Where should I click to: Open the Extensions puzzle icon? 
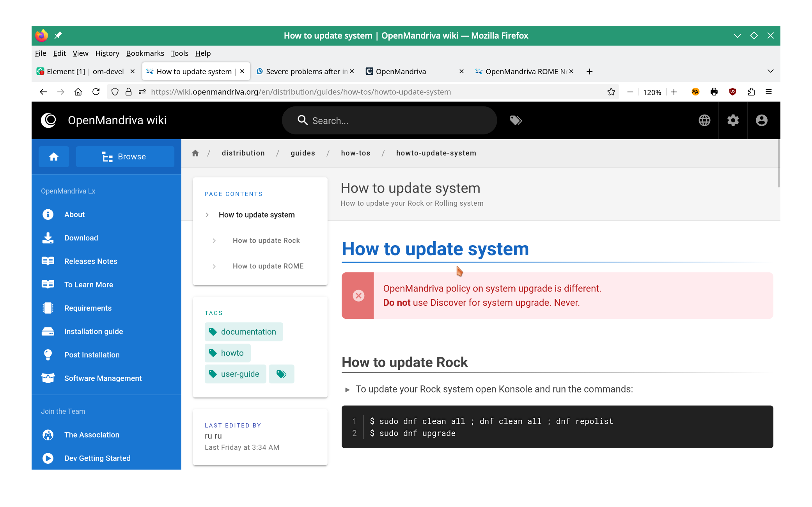(x=751, y=92)
